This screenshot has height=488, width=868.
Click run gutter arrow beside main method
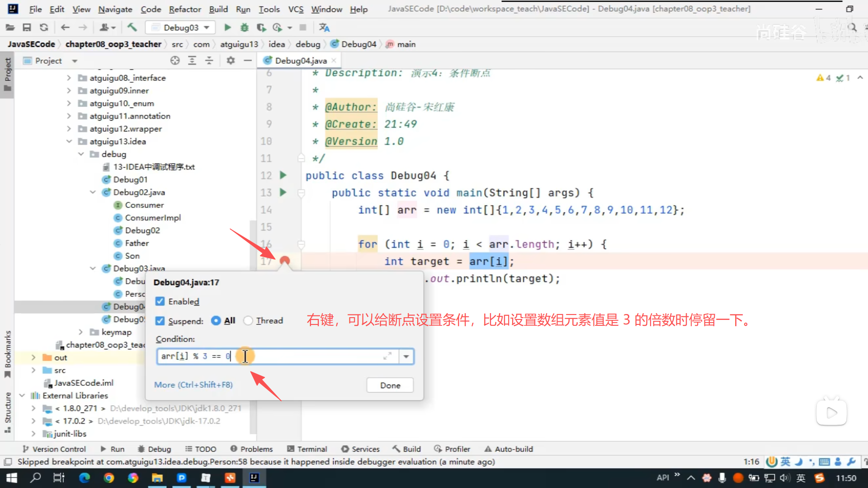(x=283, y=192)
